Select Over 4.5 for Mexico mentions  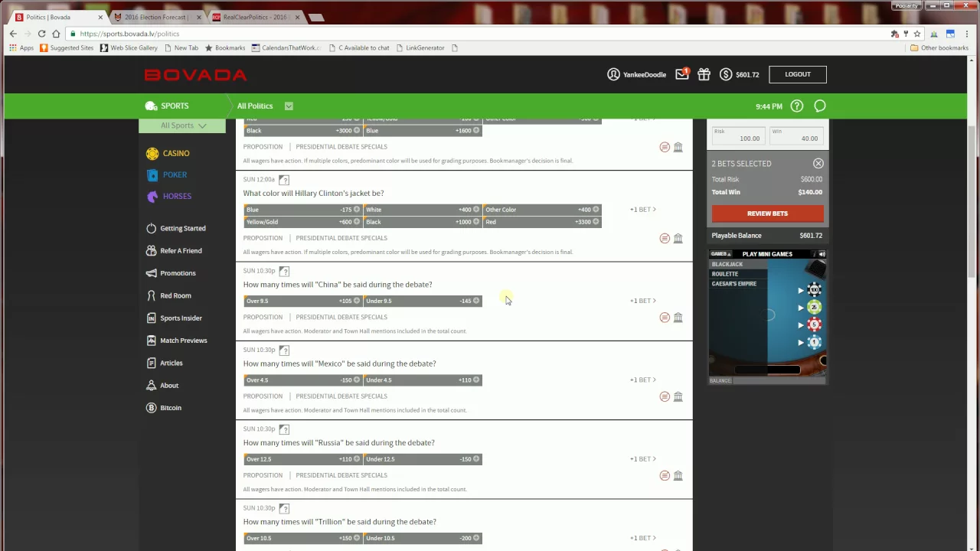(302, 380)
